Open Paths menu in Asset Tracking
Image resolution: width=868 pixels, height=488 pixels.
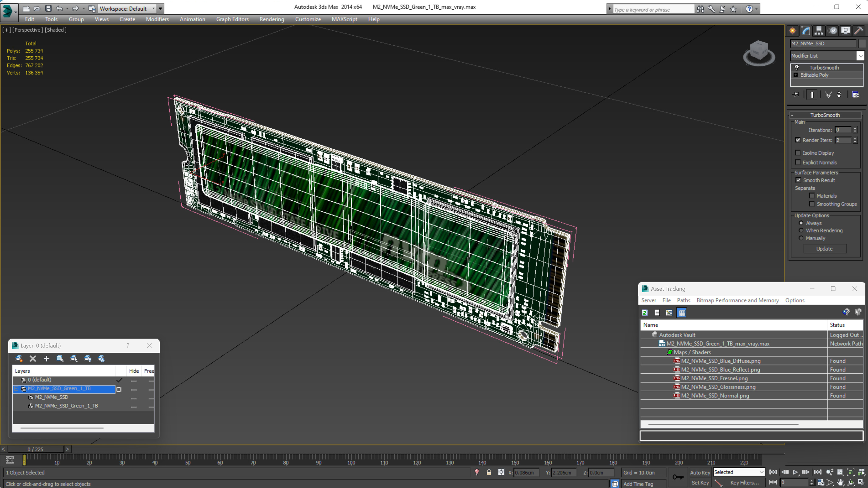click(x=683, y=300)
